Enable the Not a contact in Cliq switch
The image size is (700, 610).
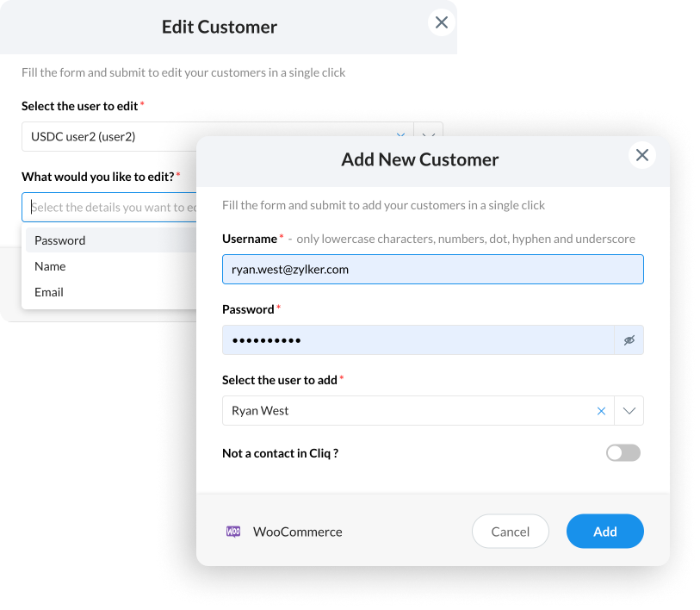tap(623, 453)
